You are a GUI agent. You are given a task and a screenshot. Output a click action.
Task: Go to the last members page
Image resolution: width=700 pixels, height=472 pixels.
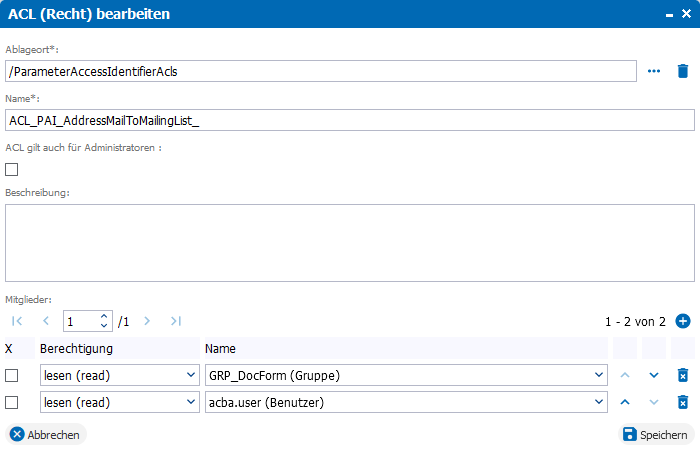pos(175,321)
